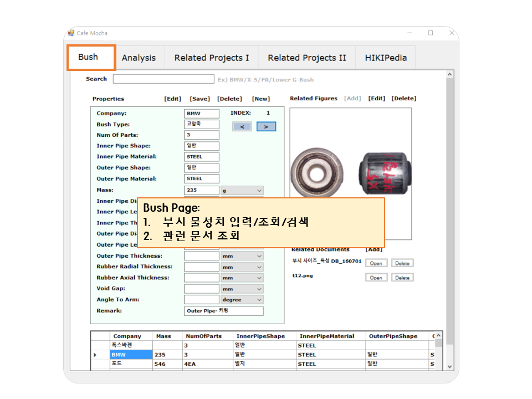
Task: Click the Outer Pipe Thickness value field
Action: pos(202,256)
